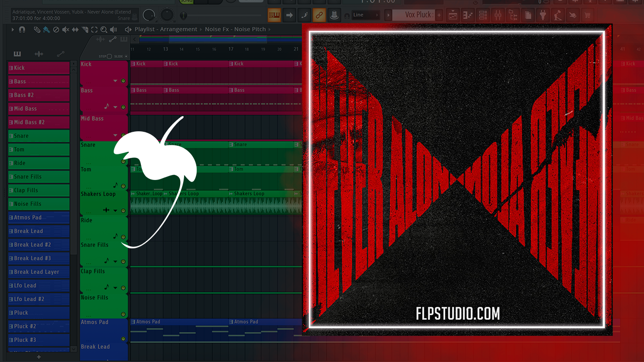Select the Mute tool speaker icon
This screenshot has height=362, width=644.
tap(65, 30)
